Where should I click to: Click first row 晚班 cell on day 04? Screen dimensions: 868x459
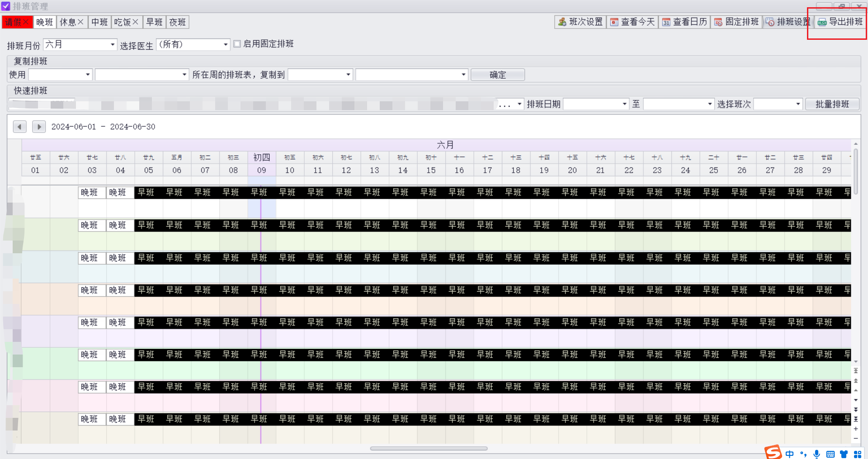tap(120, 193)
